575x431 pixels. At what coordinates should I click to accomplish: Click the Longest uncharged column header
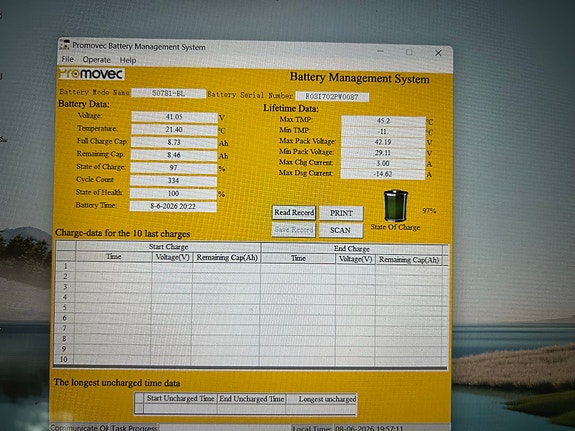[x=322, y=399]
